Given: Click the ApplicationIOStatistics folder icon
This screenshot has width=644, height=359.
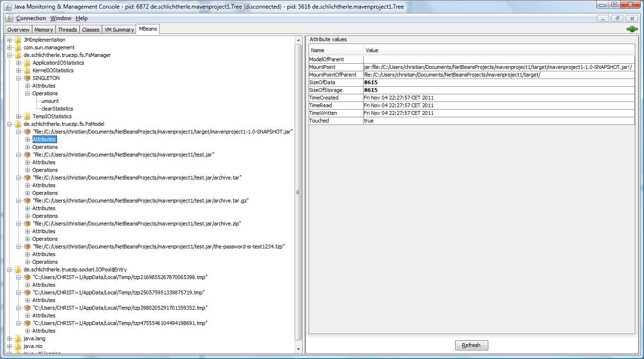Looking at the screenshot, I should tap(27, 63).
